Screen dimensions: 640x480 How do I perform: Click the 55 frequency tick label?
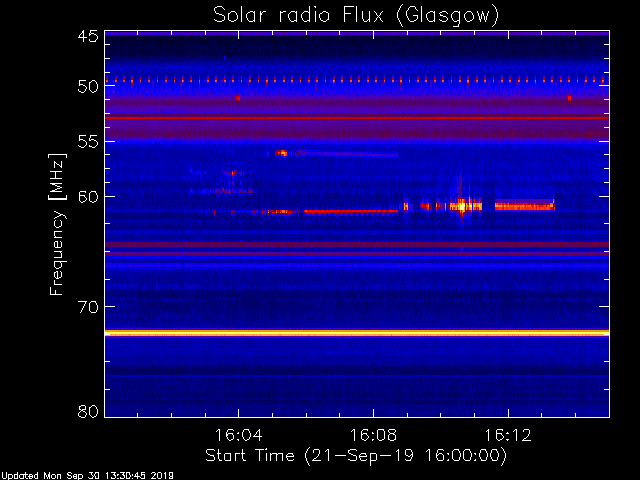click(88, 142)
